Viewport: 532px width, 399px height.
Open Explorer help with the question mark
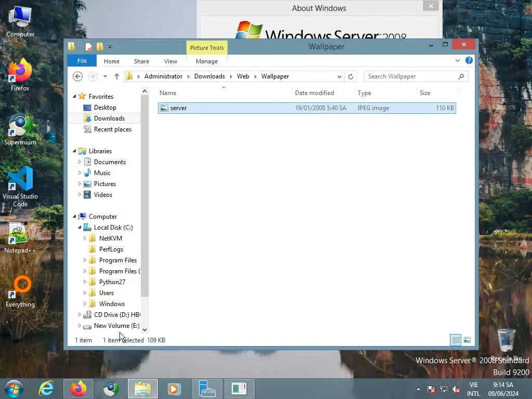click(x=469, y=60)
